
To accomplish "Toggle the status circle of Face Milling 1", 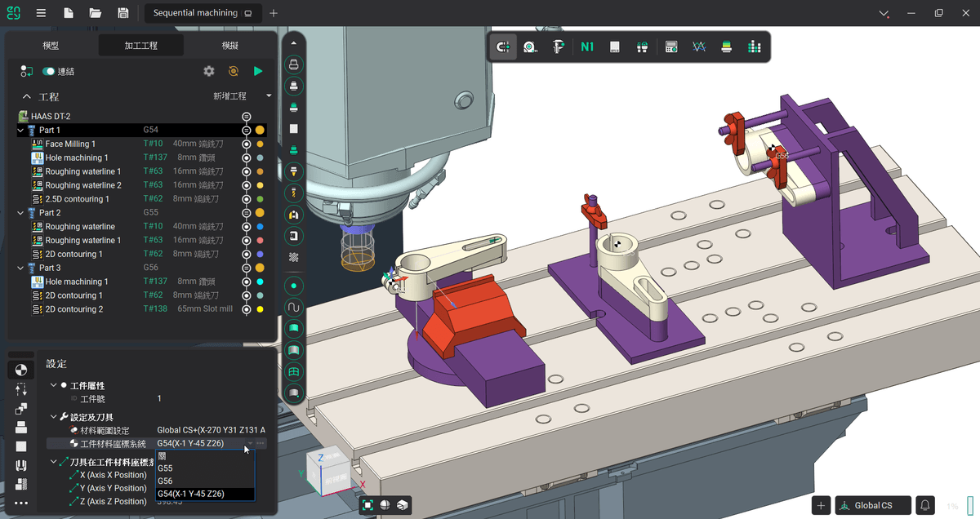I will pos(246,144).
